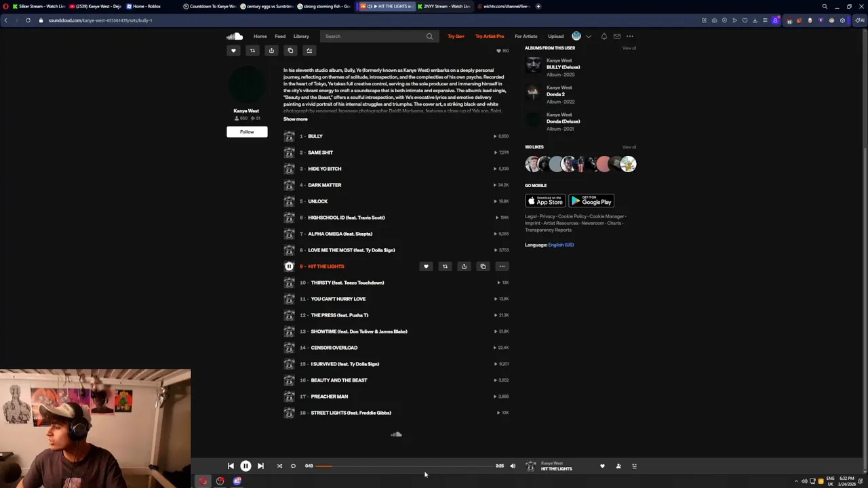868x488 pixels.
Task: Toggle repeat in the player
Action: pos(293,466)
